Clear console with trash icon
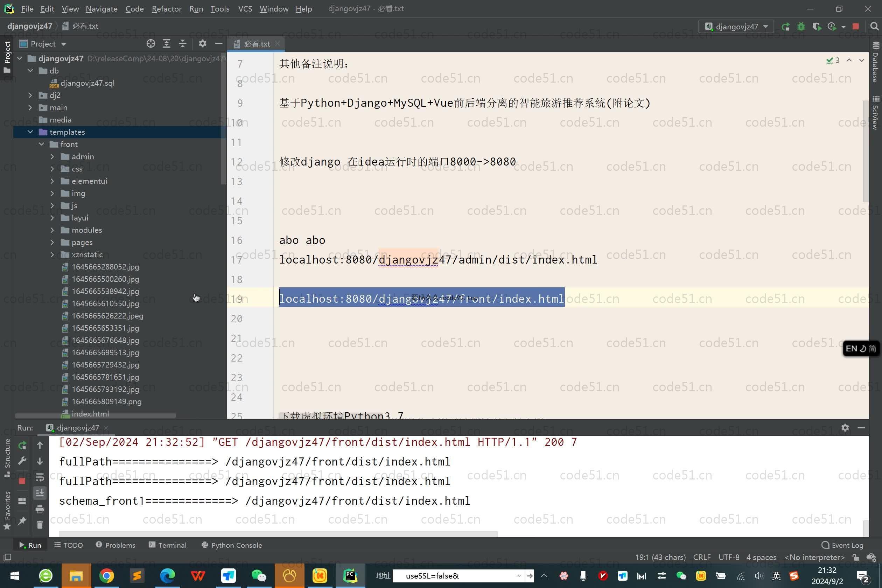The image size is (882, 588). (40, 525)
